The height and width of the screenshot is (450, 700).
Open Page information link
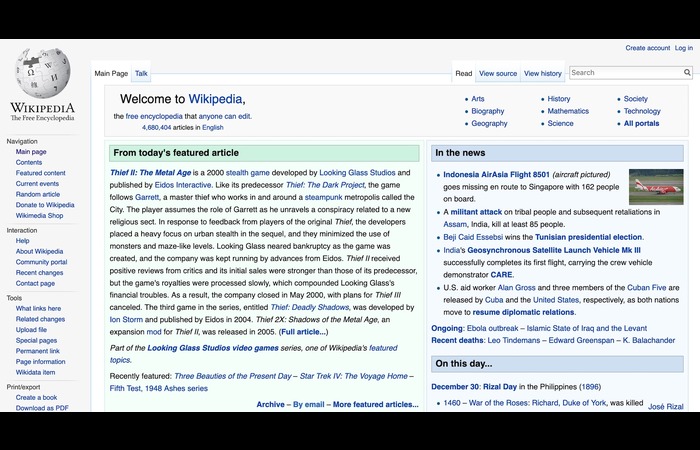(x=40, y=362)
